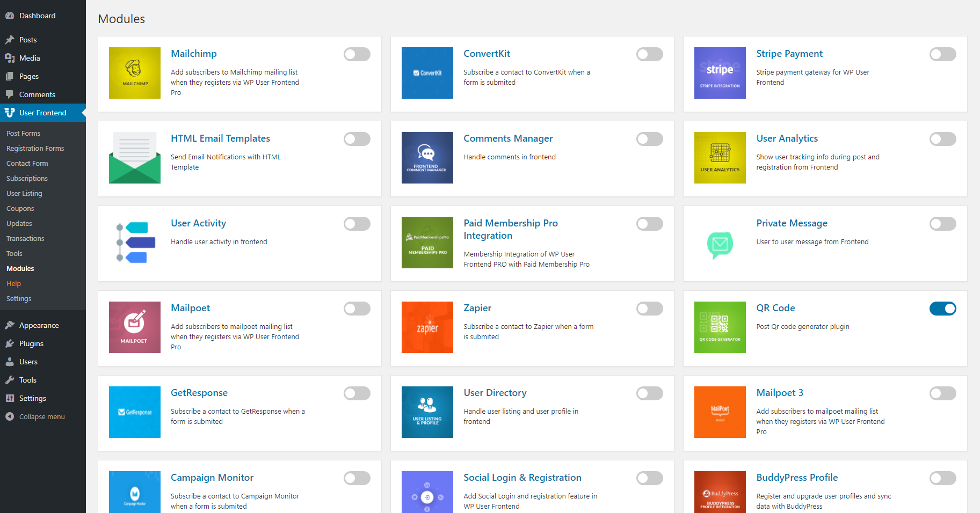
Task: Switch on the BuddyPress Profile toggle
Action: pos(943,478)
